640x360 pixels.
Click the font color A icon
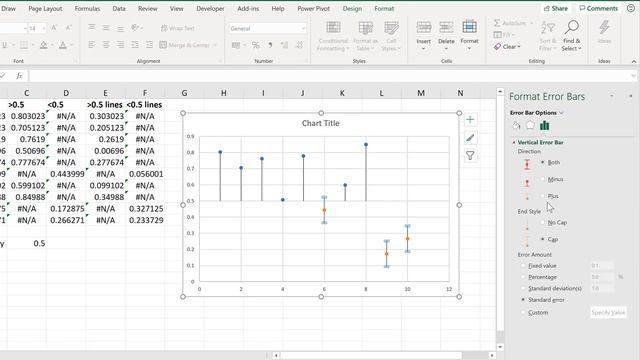tap(62, 45)
